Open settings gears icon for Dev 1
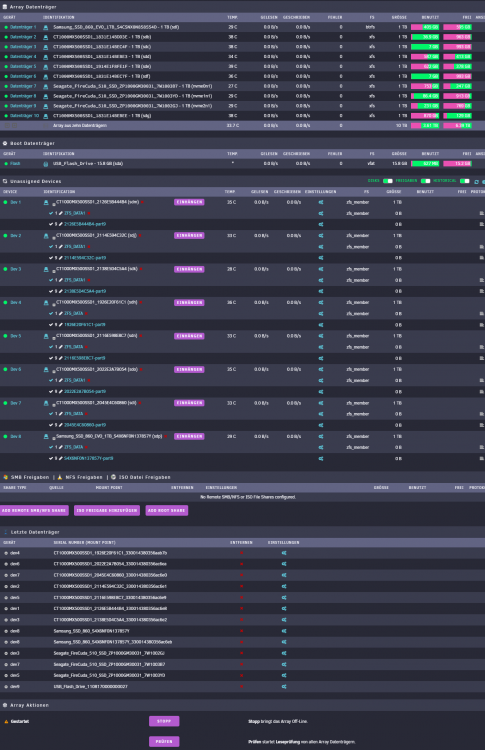This screenshot has height=750, width=485. tap(321, 202)
